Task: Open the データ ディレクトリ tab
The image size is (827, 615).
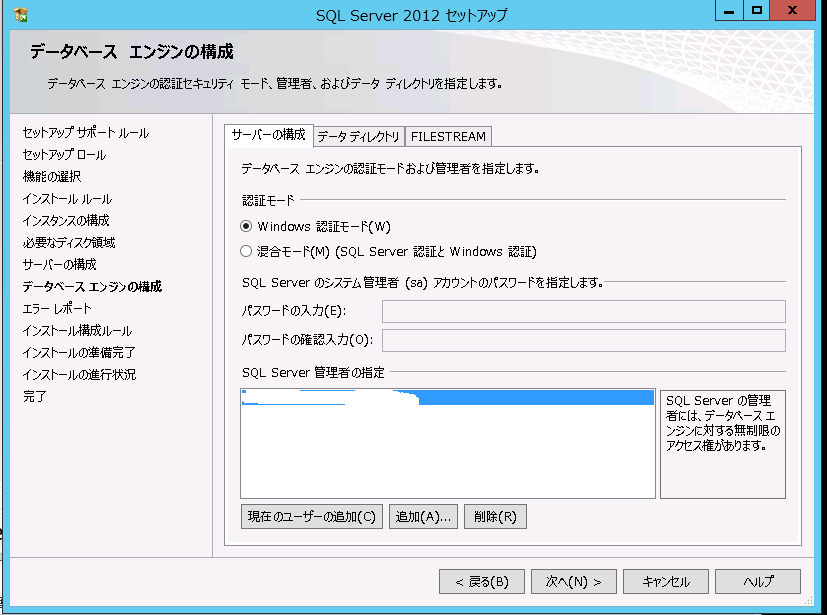Action: coord(359,137)
